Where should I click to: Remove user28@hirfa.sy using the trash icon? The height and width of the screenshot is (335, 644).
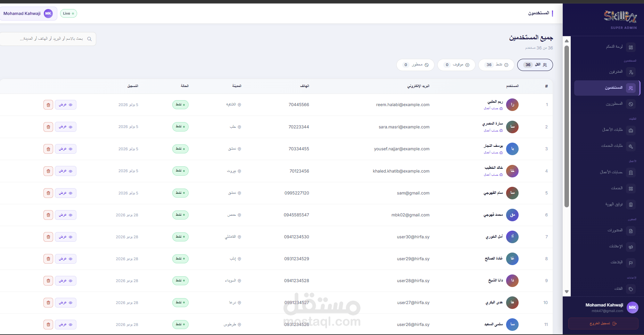point(48,281)
